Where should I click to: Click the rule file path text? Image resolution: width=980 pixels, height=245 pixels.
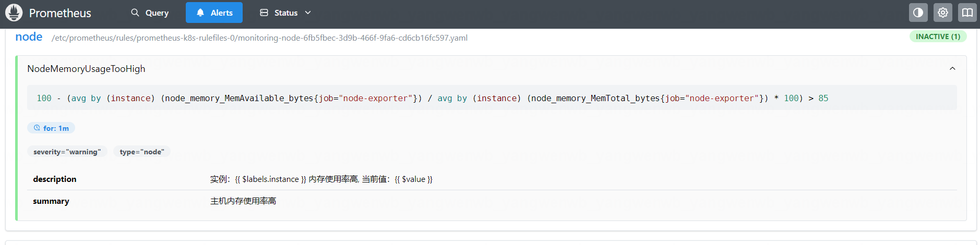259,38
